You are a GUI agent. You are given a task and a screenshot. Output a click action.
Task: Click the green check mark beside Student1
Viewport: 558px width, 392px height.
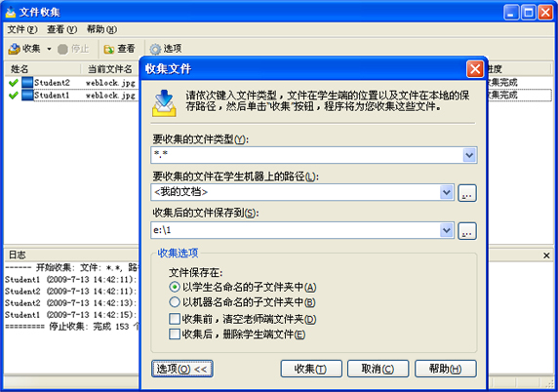[14, 96]
